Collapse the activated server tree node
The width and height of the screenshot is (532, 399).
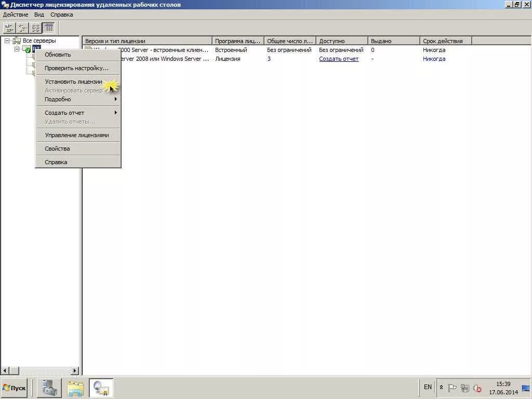click(x=17, y=49)
